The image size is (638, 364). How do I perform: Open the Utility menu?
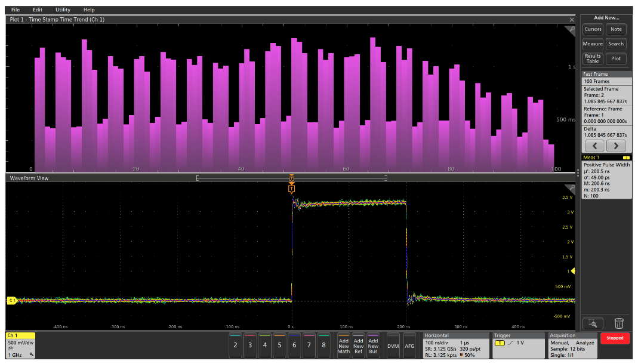[x=63, y=10]
